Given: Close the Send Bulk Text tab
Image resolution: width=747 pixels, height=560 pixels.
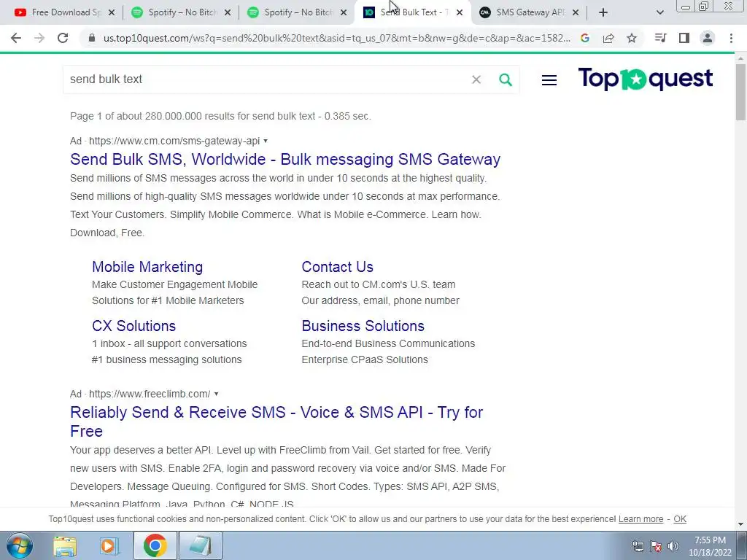Looking at the screenshot, I should (460, 13).
